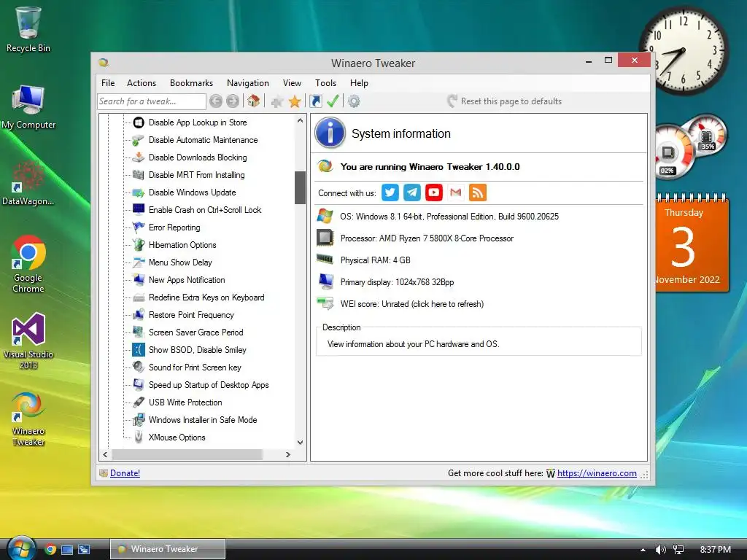747x560 pixels.
Task: Select Hibernation Options tweak
Action: click(182, 245)
